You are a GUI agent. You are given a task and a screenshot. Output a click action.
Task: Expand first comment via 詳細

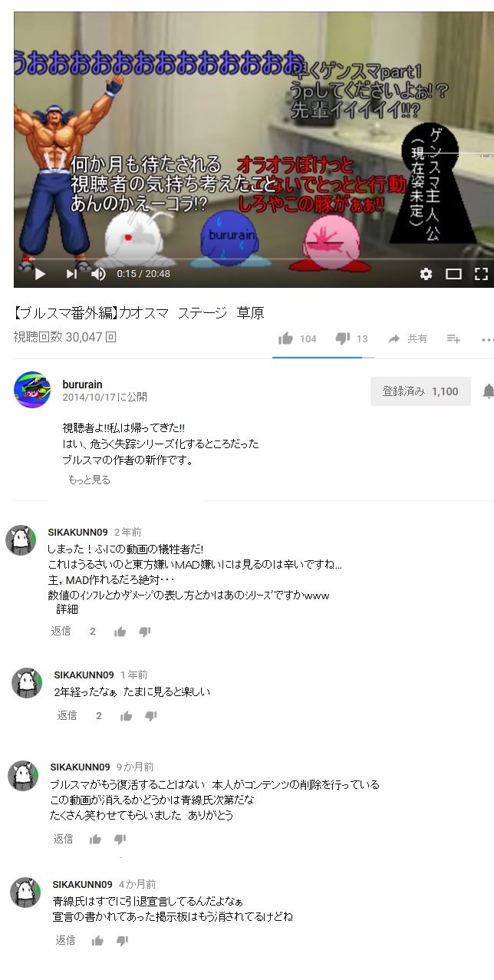tap(67, 609)
